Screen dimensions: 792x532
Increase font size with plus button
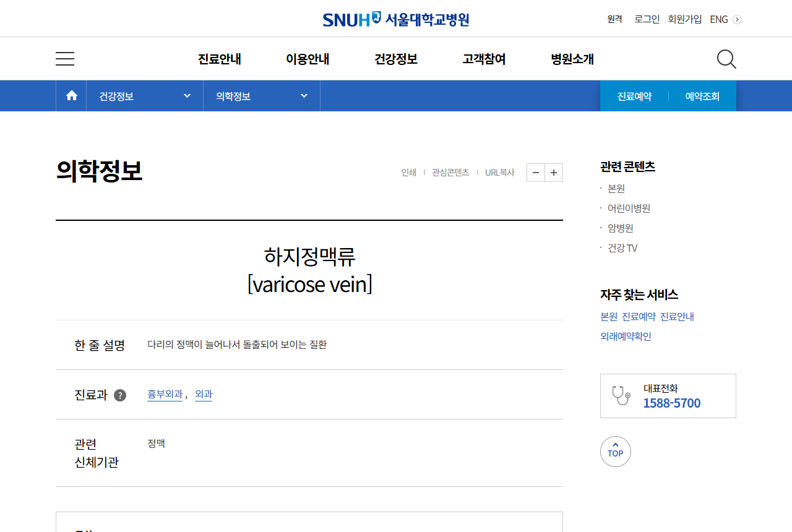(x=554, y=173)
